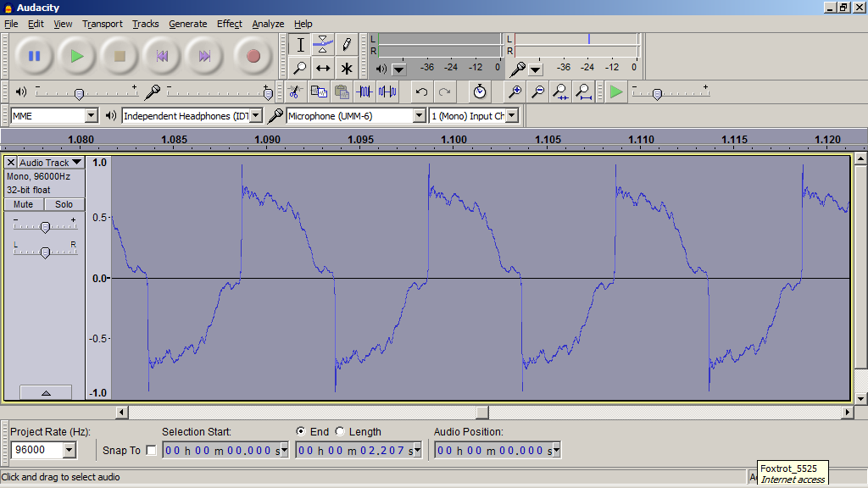Click the Fit Project zoom icon

coord(583,91)
